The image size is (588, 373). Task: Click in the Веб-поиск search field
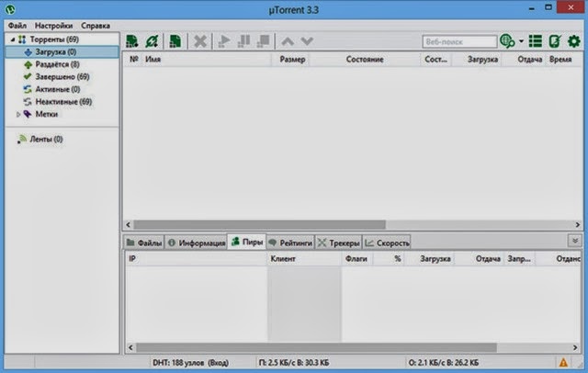pos(459,41)
